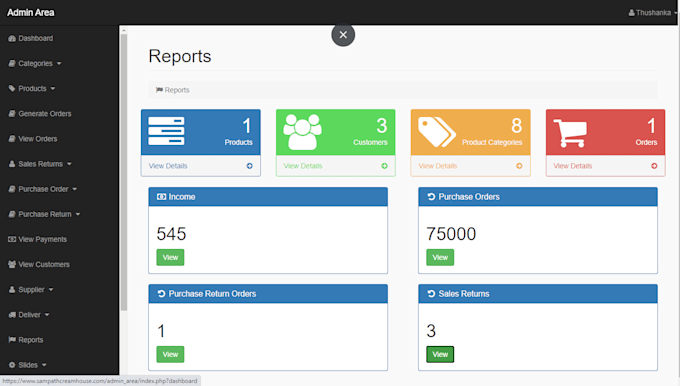Open View Orders from the sidebar
Image resolution: width=680 pixels, height=386 pixels.
point(38,139)
